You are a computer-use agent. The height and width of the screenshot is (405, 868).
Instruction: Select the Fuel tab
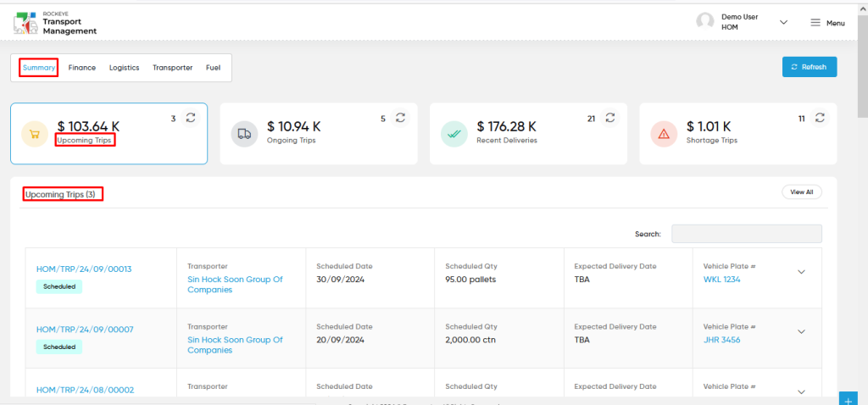213,68
